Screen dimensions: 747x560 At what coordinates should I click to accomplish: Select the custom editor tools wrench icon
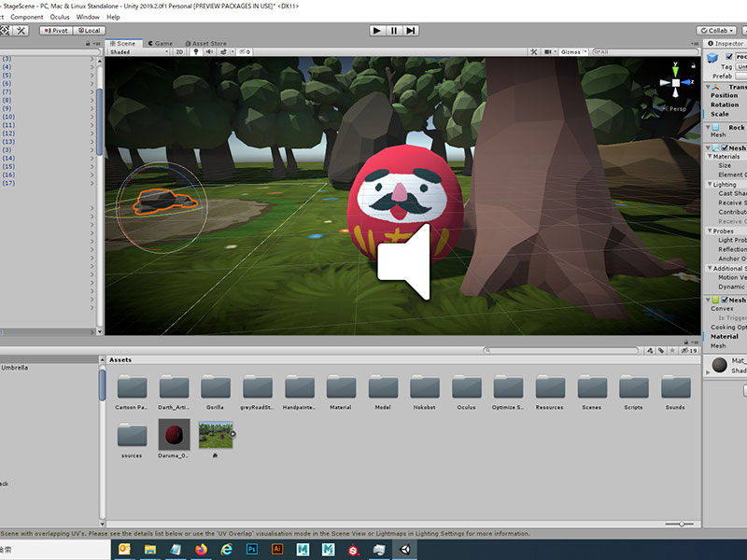(x=21, y=31)
